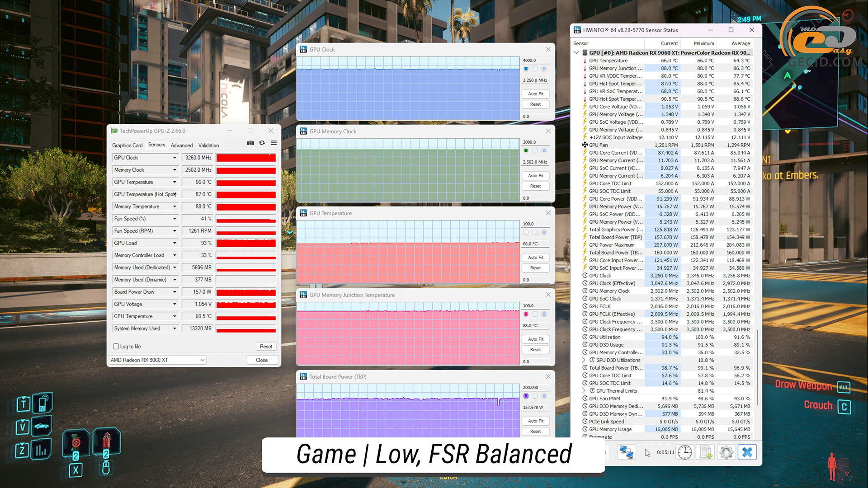Screen dimensions: 868x488
Task: Open HWiNFO settings gear icon
Action: (726, 452)
